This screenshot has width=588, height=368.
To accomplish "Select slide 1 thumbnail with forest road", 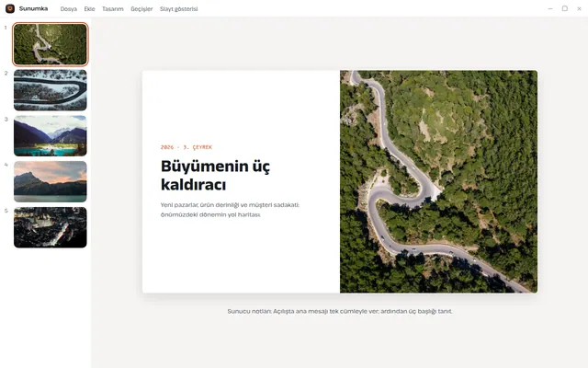I will pos(51,44).
